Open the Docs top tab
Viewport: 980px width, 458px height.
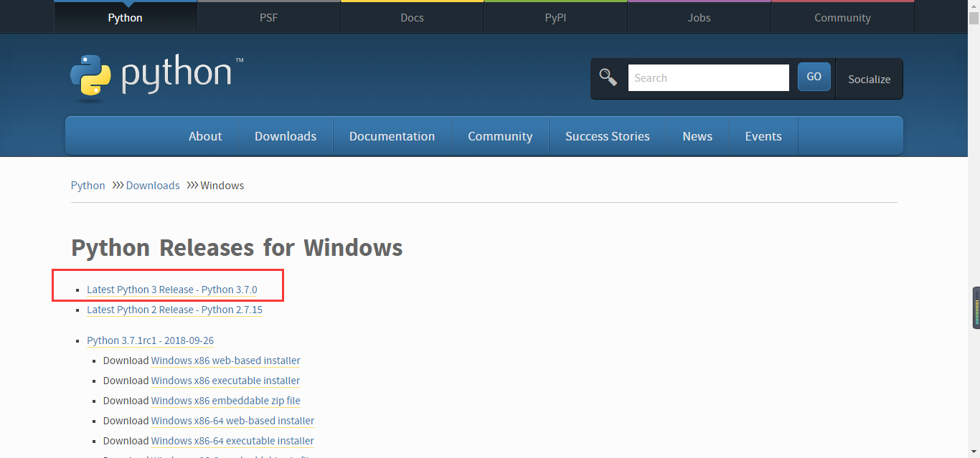pyautogui.click(x=413, y=17)
